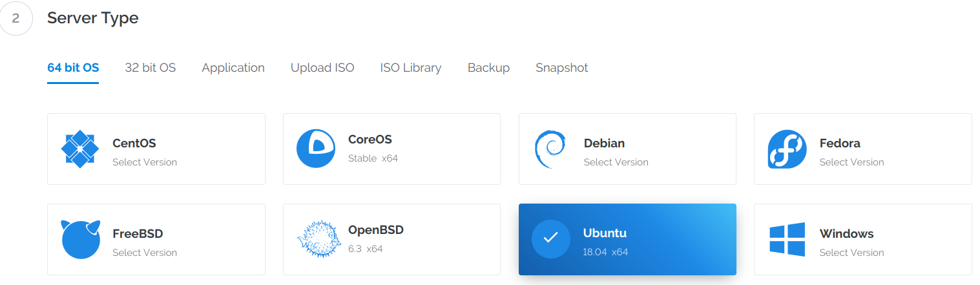This screenshot has width=980, height=285.
Task: Open the 32 bit OS tab
Action: [x=151, y=68]
